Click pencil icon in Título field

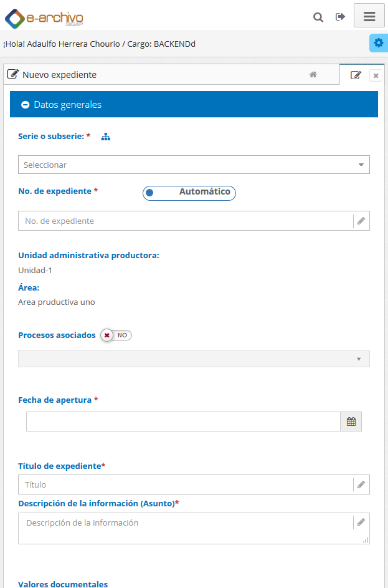[x=361, y=484]
